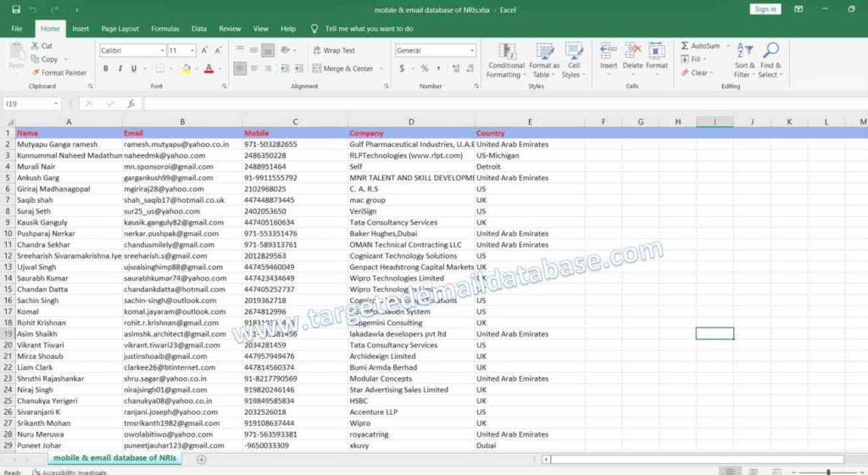
Task: Cut the selection with the scissors icon
Action: (x=42, y=46)
